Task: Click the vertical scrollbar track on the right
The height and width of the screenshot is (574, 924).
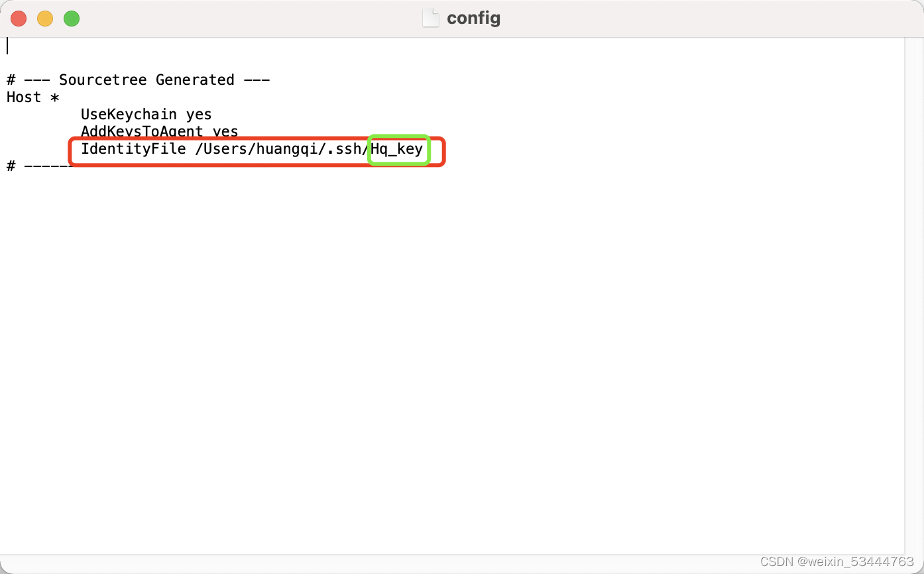Action: 913,296
